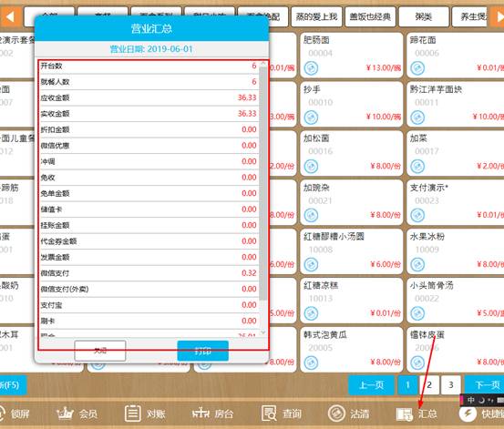The image size is (504, 429).
Task: Click the 应收金额 row
Action: (x=149, y=97)
